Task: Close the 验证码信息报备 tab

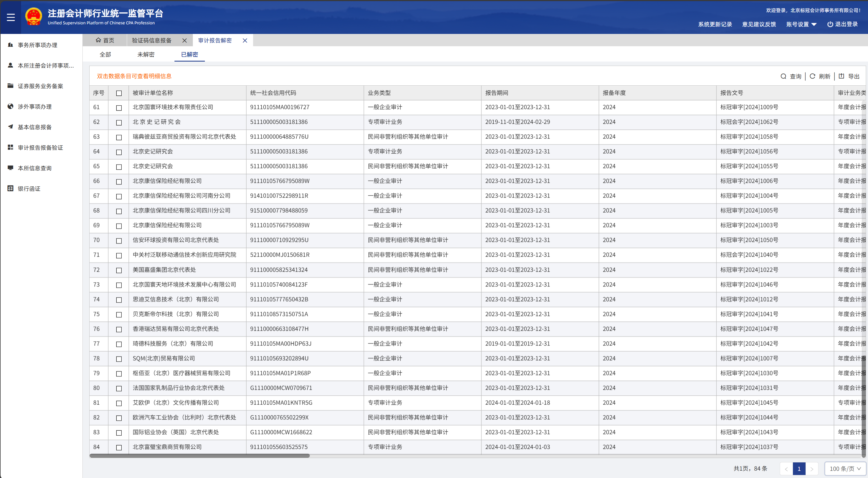Action: 184,40
